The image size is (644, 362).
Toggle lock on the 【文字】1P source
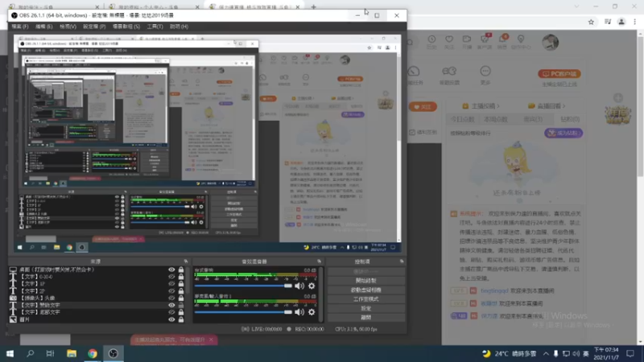[180, 284]
